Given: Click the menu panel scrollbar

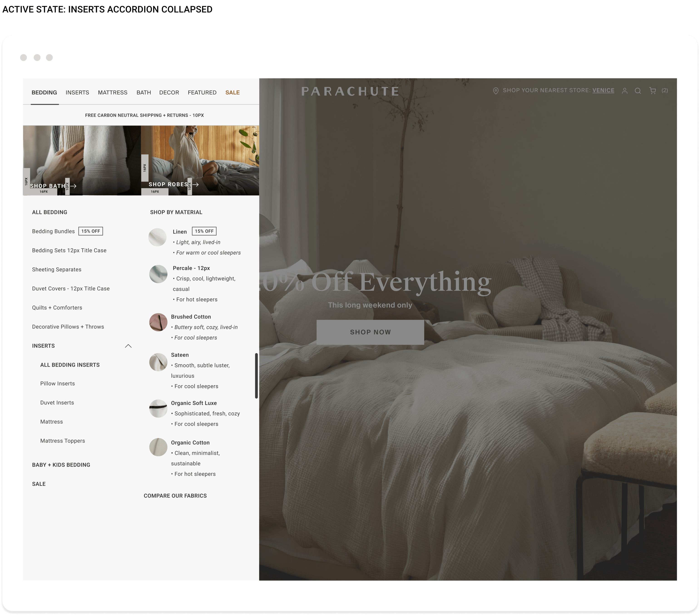Looking at the screenshot, I should coord(256,376).
